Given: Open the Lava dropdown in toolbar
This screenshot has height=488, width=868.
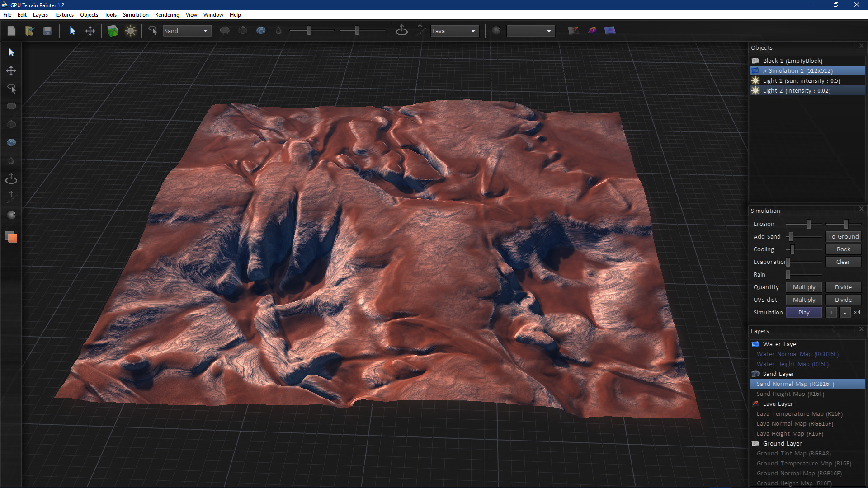Looking at the screenshot, I should (454, 31).
